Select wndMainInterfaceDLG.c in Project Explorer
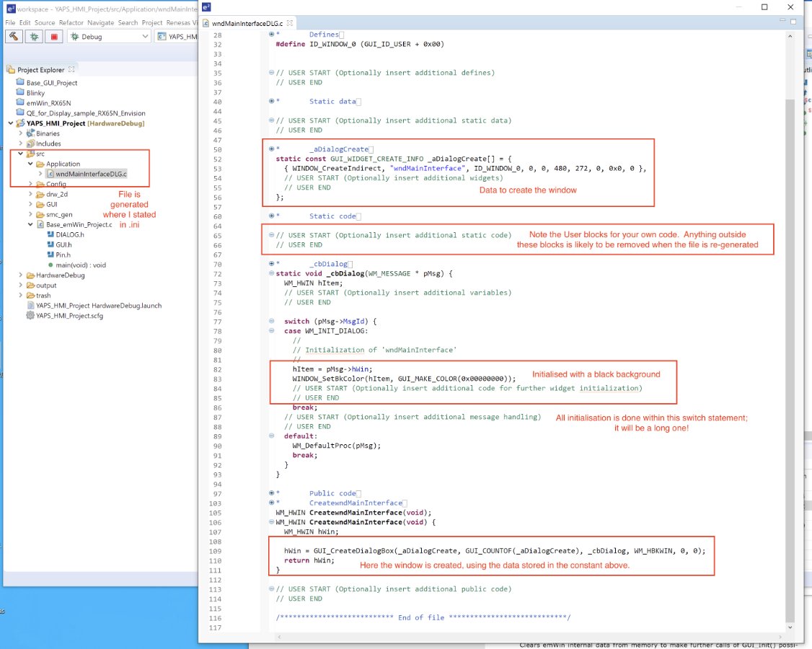 click(91, 174)
